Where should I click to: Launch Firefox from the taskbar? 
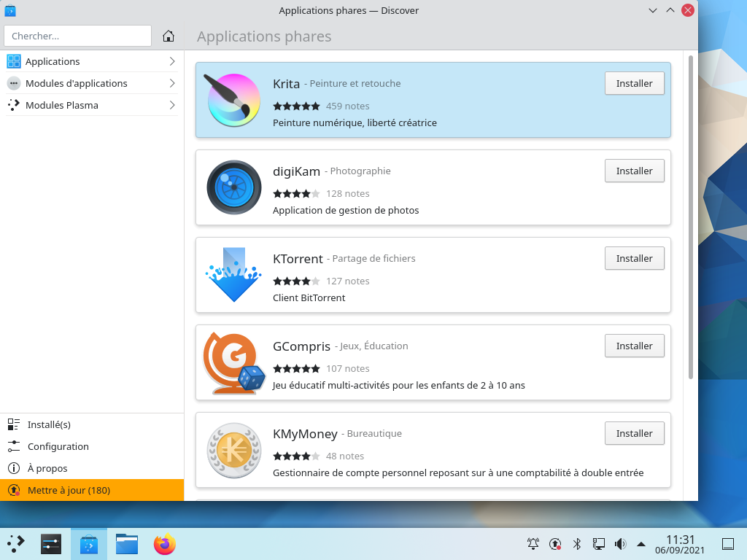[x=165, y=544]
